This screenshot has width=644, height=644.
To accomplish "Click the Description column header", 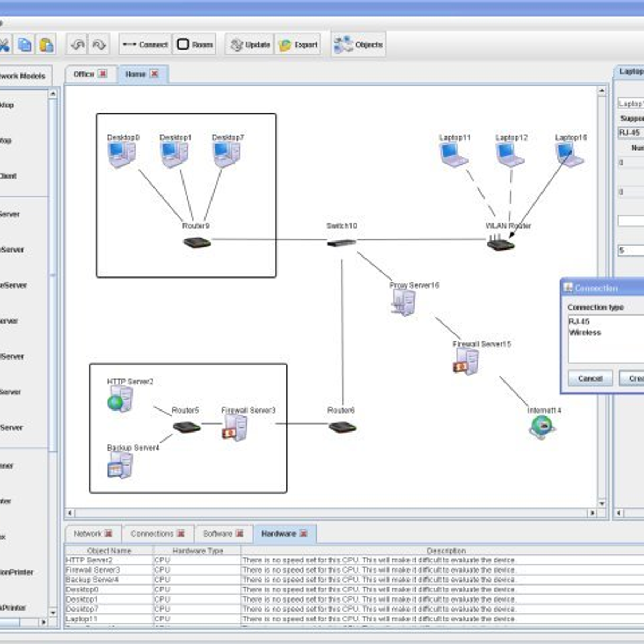I will [x=445, y=551].
